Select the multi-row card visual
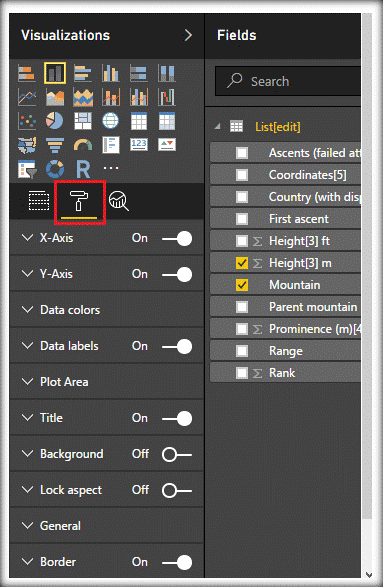Image resolution: width=383 pixels, height=587 pixels. (x=111, y=145)
